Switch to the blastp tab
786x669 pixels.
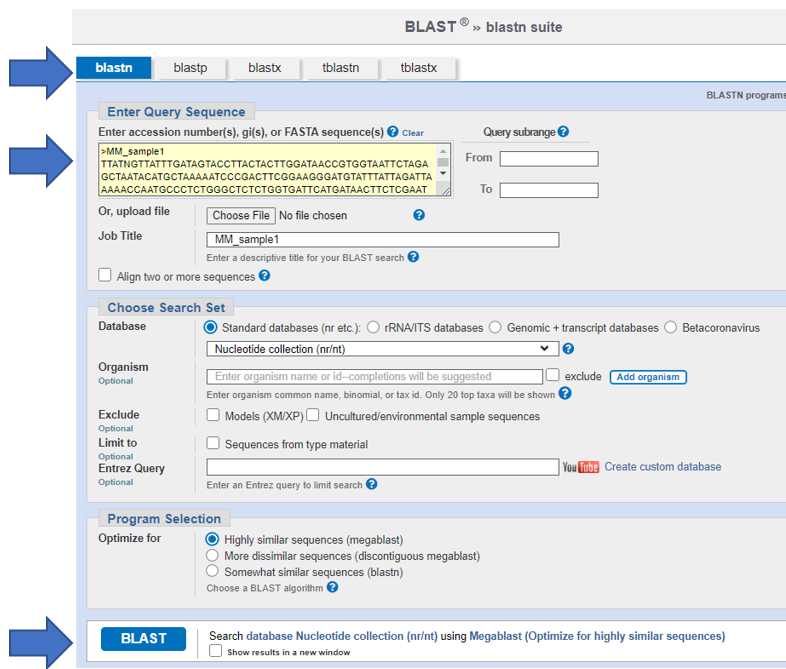click(190, 68)
